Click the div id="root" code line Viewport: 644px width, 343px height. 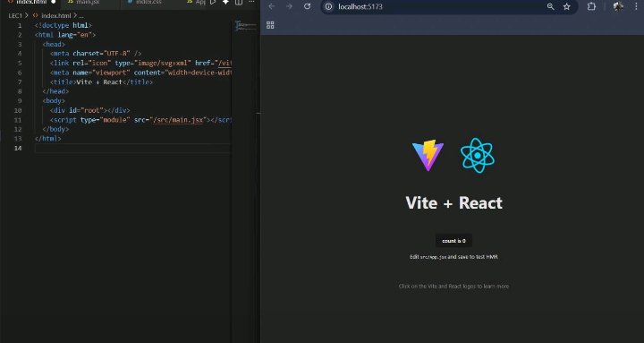90,110
